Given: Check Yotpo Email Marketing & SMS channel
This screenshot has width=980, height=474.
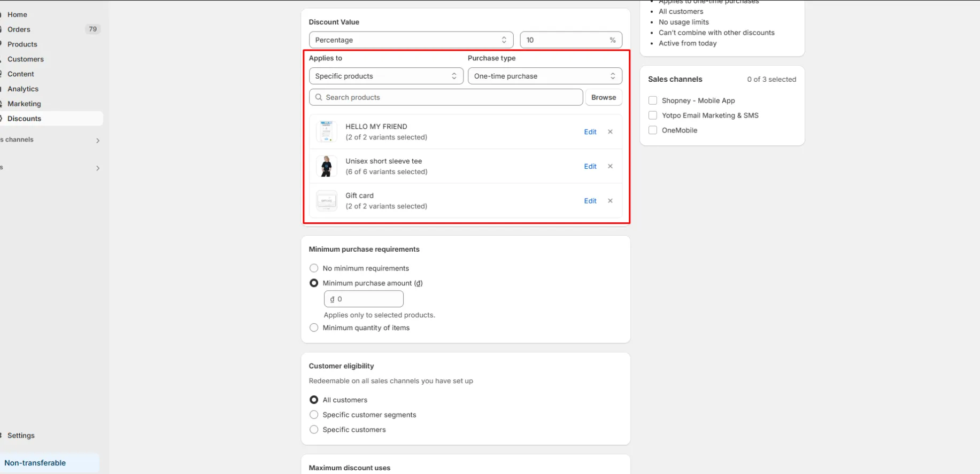Looking at the screenshot, I should 652,115.
